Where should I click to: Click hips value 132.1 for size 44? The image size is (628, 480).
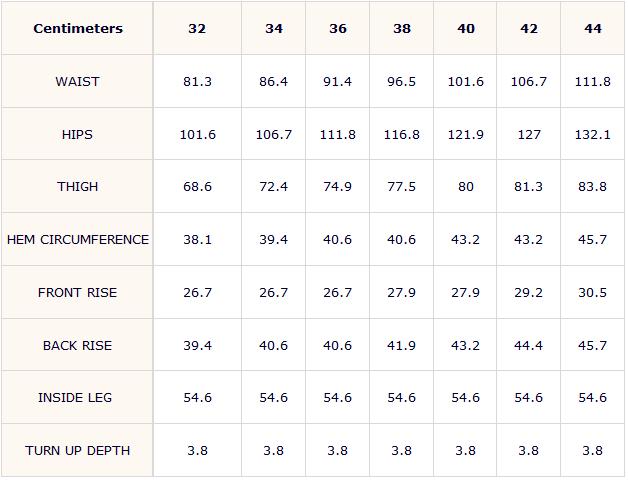pyautogui.click(x=592, y=135)
